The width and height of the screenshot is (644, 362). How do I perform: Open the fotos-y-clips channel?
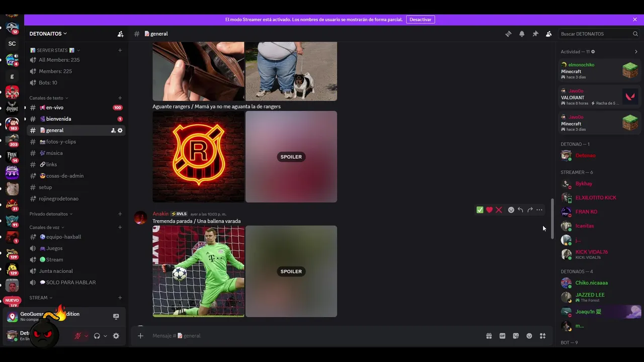click(75, 142)
